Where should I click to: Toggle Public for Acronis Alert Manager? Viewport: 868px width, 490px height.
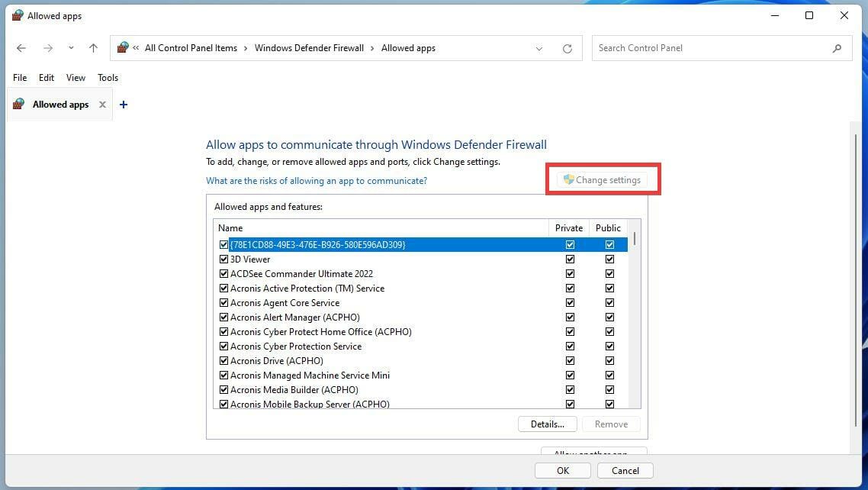(609, 318)
